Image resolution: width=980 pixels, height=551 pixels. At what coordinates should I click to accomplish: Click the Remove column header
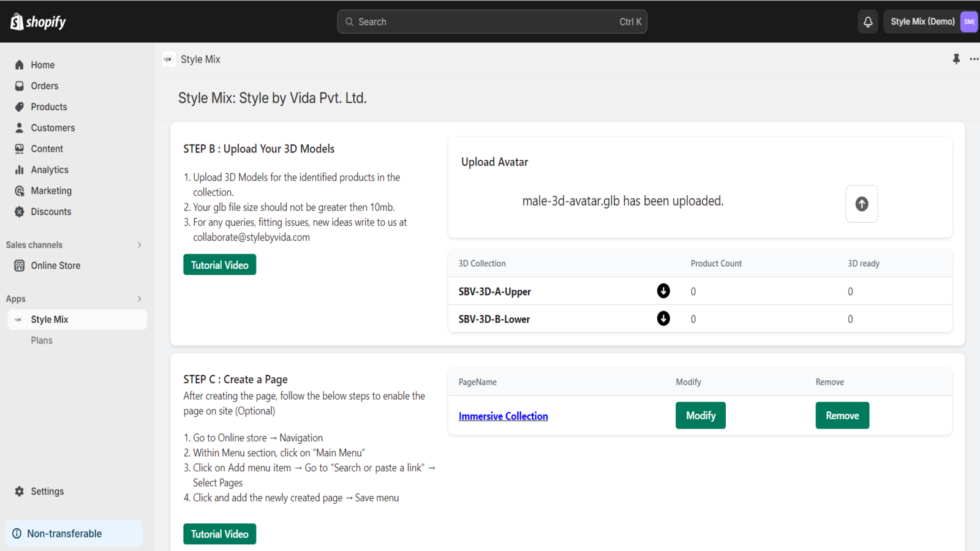coord(829,382)
